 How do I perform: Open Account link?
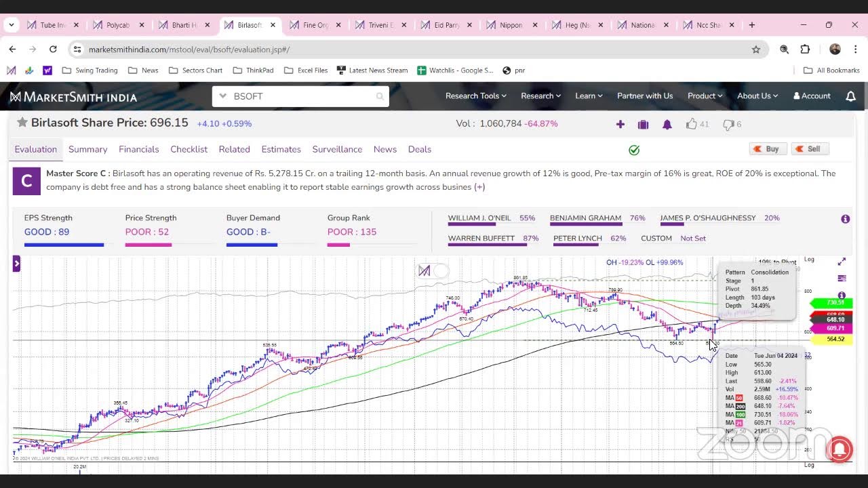pyautogui.click(x=812, y=96)
